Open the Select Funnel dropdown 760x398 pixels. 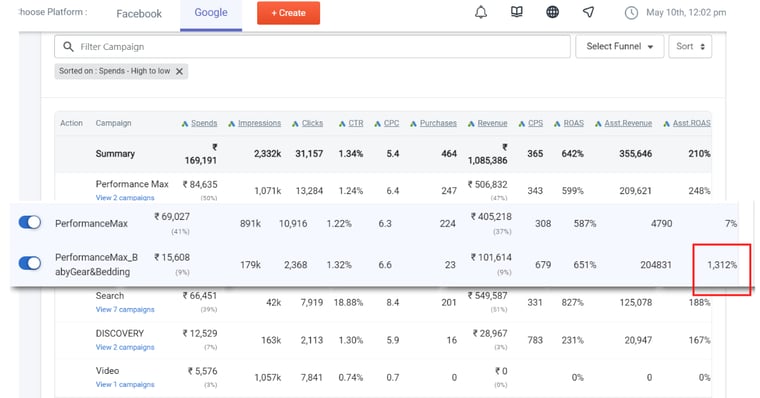pyautogui.click(x=619, y=47)
